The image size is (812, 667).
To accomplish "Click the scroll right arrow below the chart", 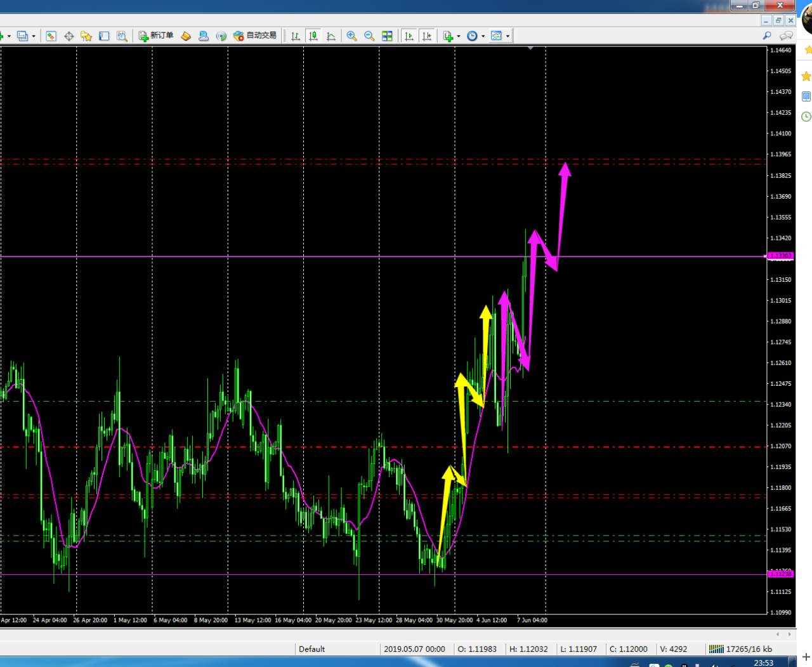I will point(789,634).
